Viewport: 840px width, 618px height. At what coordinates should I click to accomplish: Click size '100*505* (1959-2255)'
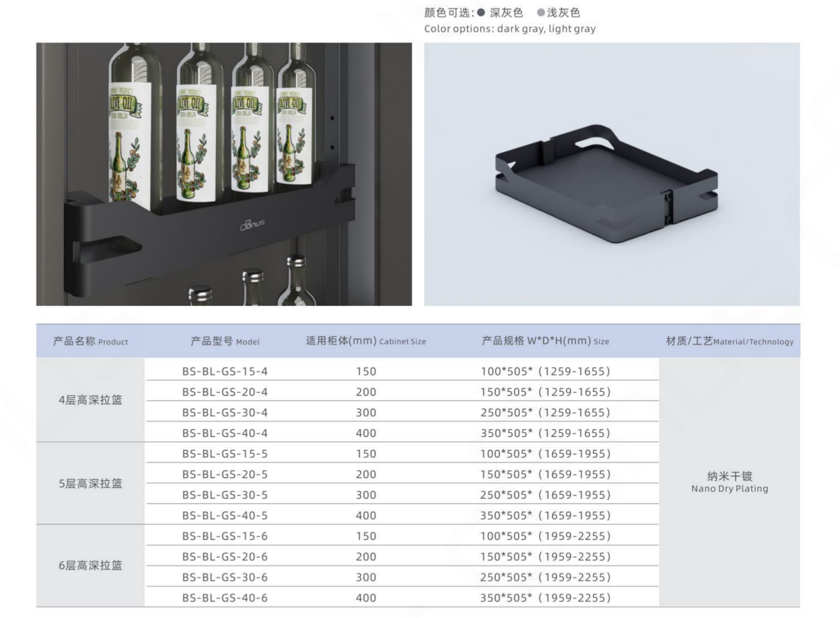tap(545, 536)
